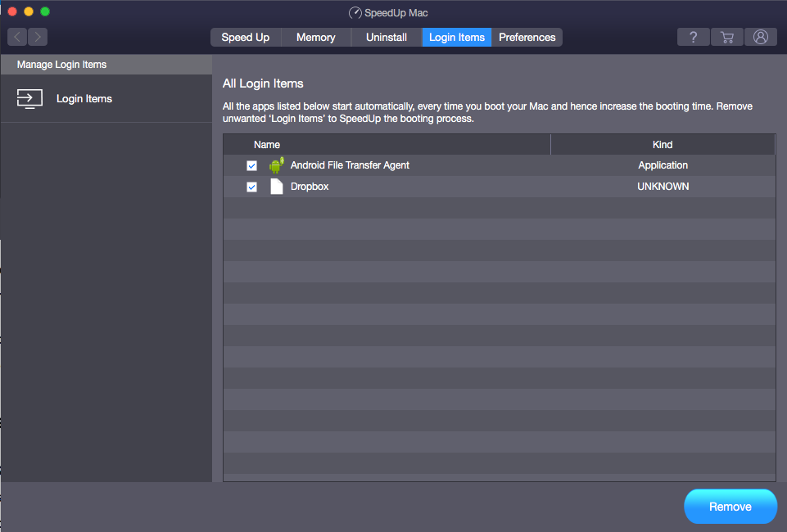Click the Android File Transfer Agent app icon
The height and width of the screenshot is (532, 787).
(x=276, y=165)
